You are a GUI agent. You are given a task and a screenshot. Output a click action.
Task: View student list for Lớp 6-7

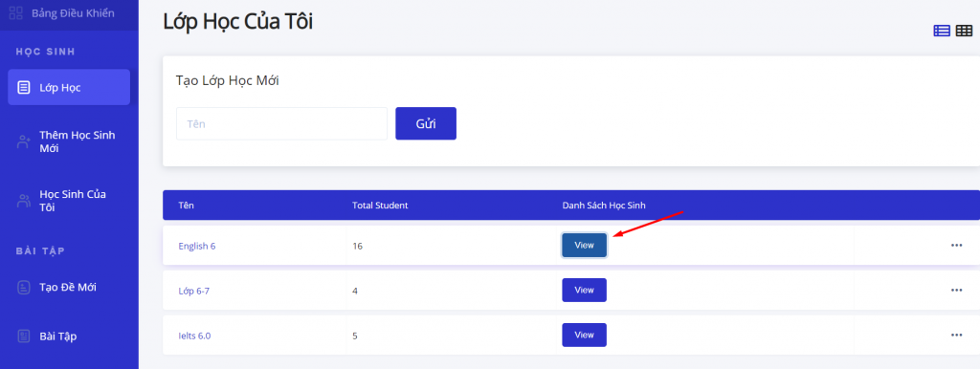[x=584, y=291]
